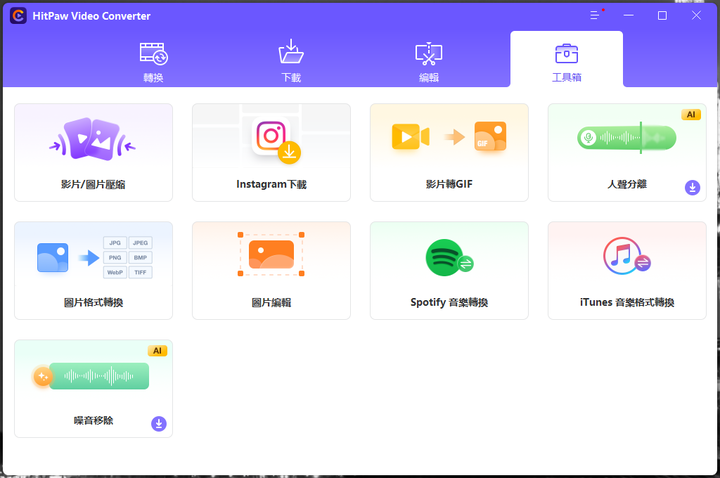Click the Spotify 音樂轉換 label

(x=449, y=302)
